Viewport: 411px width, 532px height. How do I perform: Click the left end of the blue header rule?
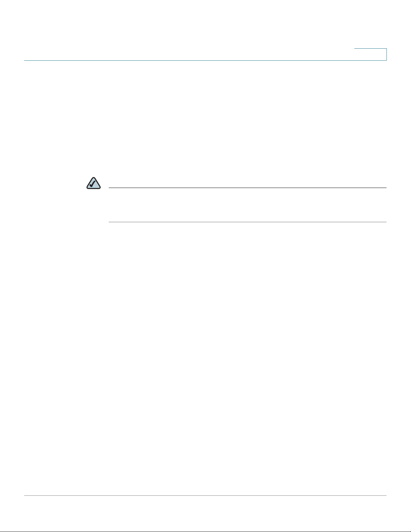click(x=25, y=60)
